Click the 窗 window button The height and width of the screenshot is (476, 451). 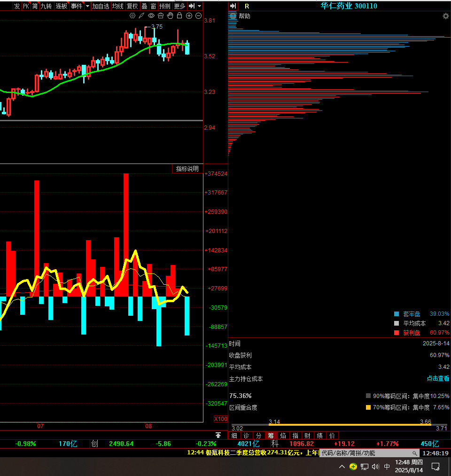click(153, 6)
